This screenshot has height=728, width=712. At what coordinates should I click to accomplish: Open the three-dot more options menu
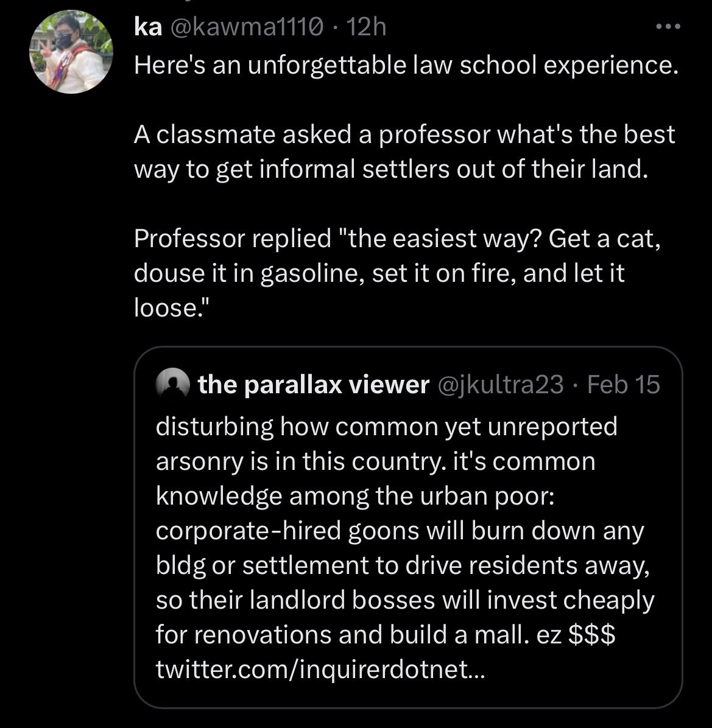(668, 27)
